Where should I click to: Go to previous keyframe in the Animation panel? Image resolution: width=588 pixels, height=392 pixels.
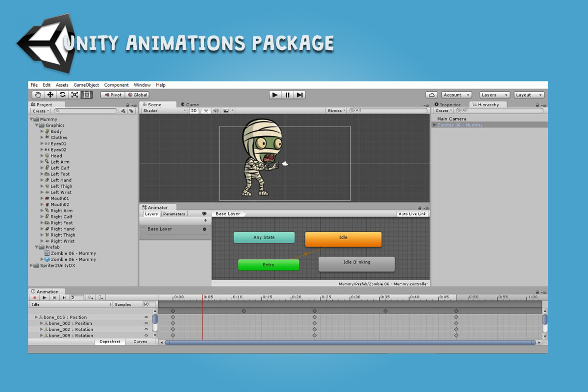pos(54,297)
